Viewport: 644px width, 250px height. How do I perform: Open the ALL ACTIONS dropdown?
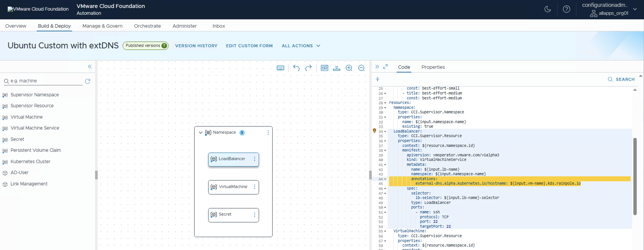click(x=301, y=46)
